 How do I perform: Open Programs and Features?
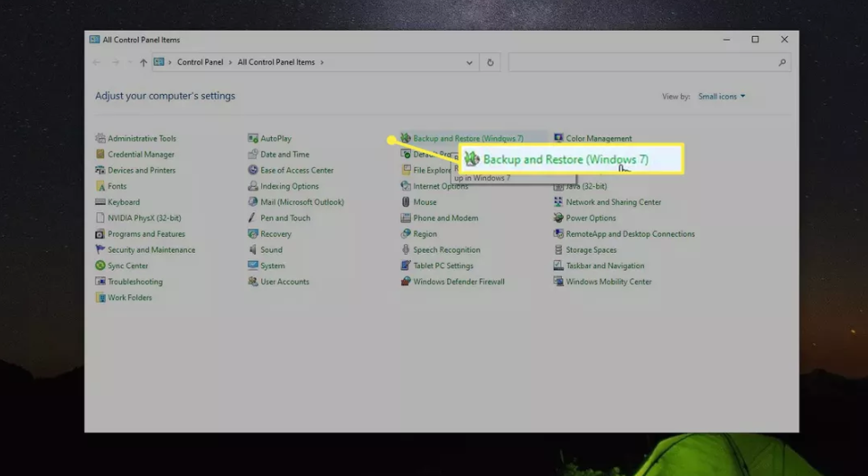[x=146, y=234]
